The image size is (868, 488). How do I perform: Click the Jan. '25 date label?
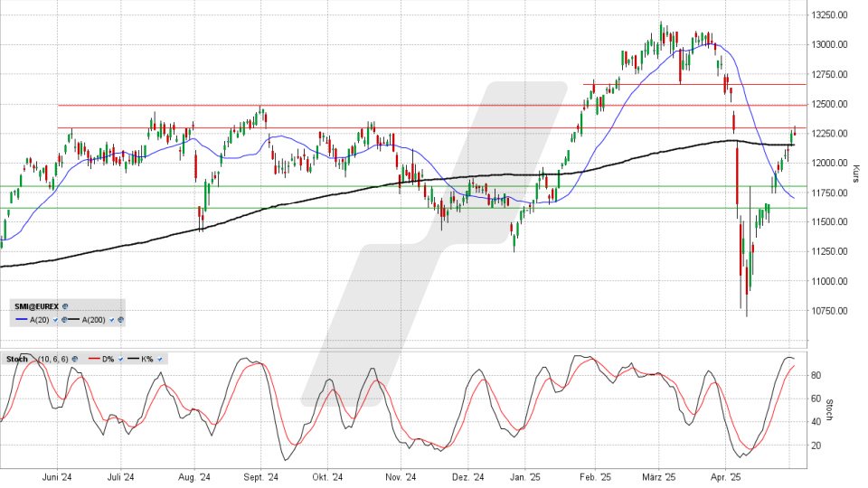coord(524,477)
